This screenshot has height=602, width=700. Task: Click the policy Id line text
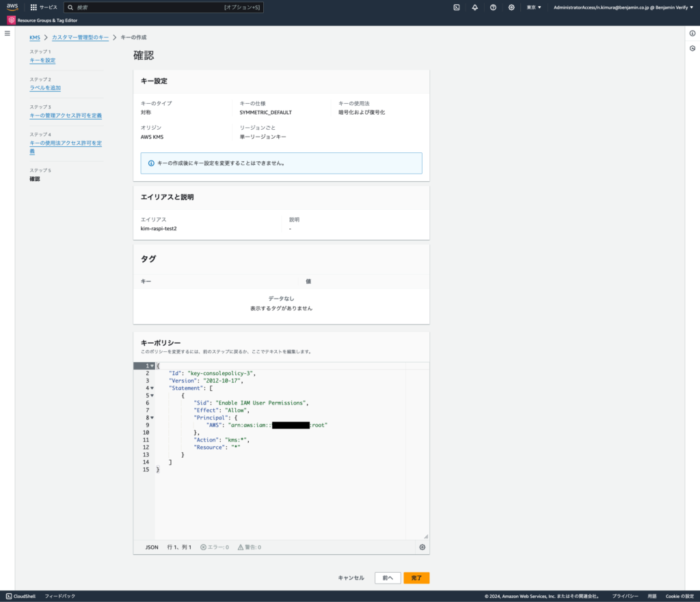tap(213, 373)
